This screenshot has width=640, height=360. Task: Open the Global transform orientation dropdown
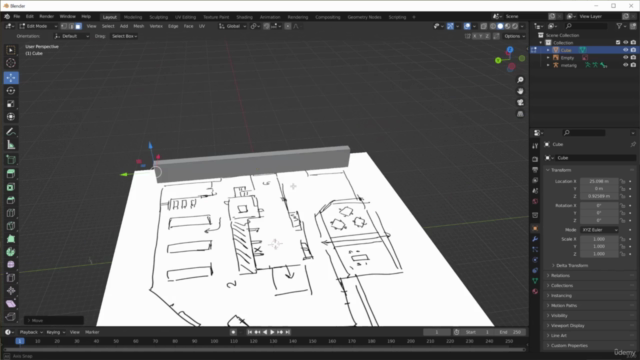click(x=233, y=26)
